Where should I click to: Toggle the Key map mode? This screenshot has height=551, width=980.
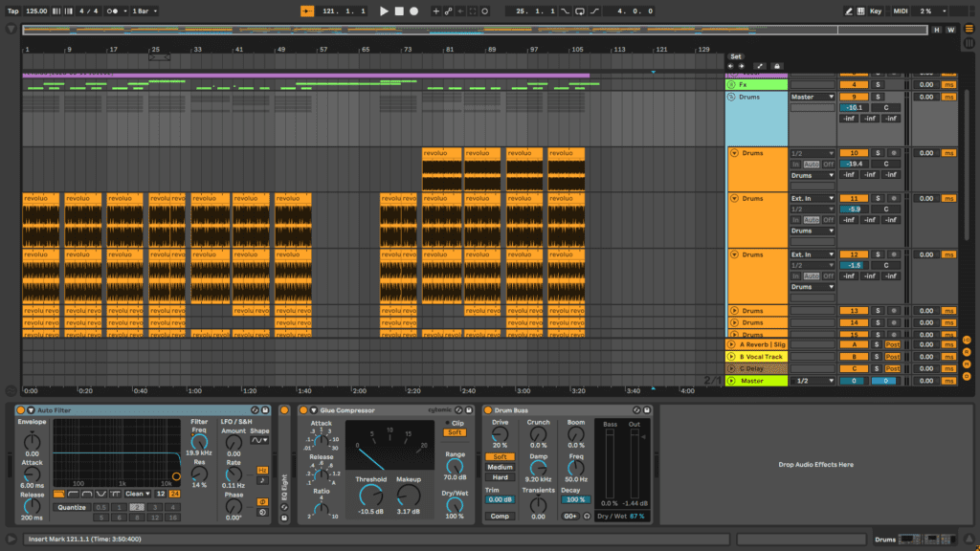[876, 11]
